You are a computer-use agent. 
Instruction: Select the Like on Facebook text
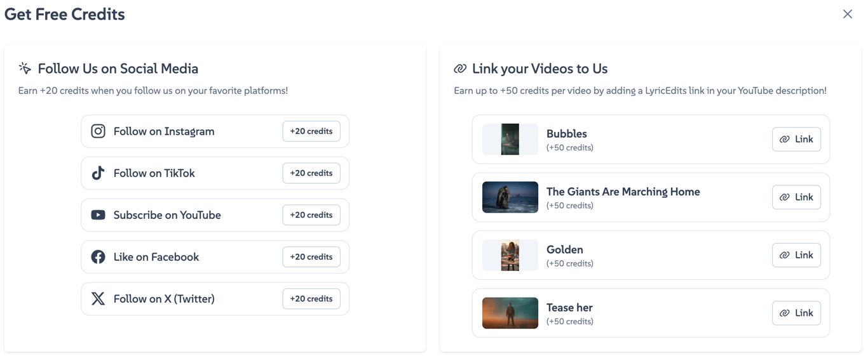click(156, 257)
